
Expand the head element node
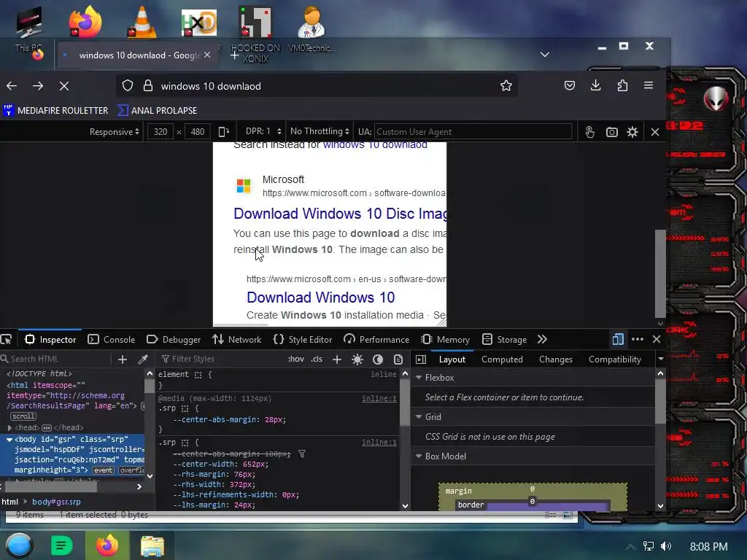pos(9,427)
